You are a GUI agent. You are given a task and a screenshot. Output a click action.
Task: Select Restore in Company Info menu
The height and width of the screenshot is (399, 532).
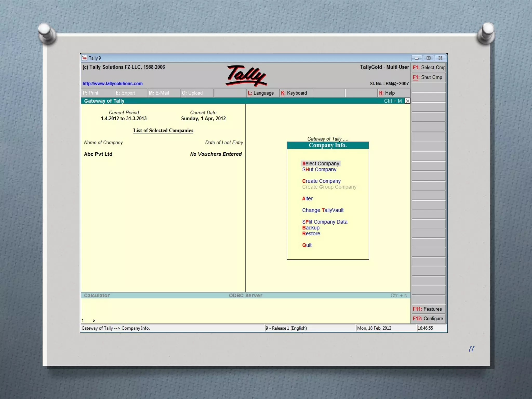311,234
